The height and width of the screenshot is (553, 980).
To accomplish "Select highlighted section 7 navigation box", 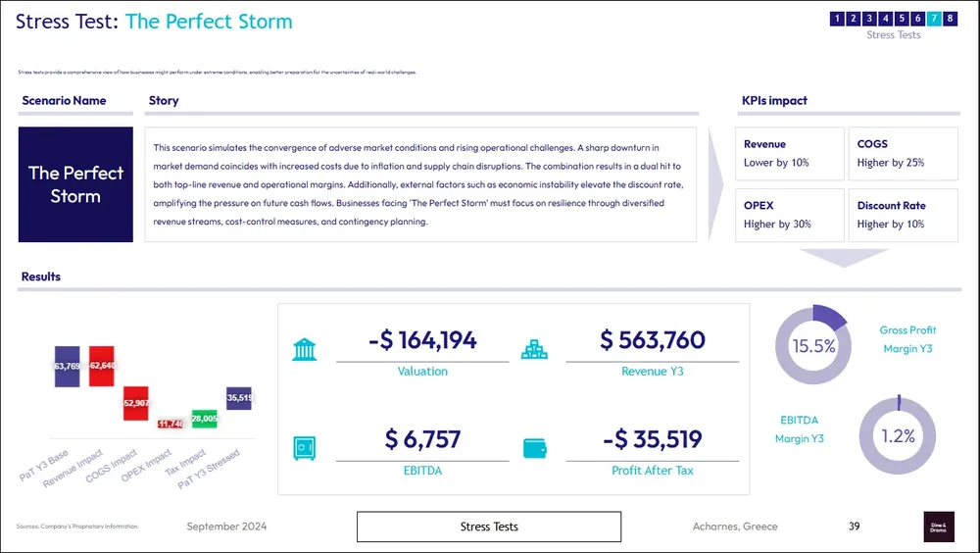I will 934,18.
